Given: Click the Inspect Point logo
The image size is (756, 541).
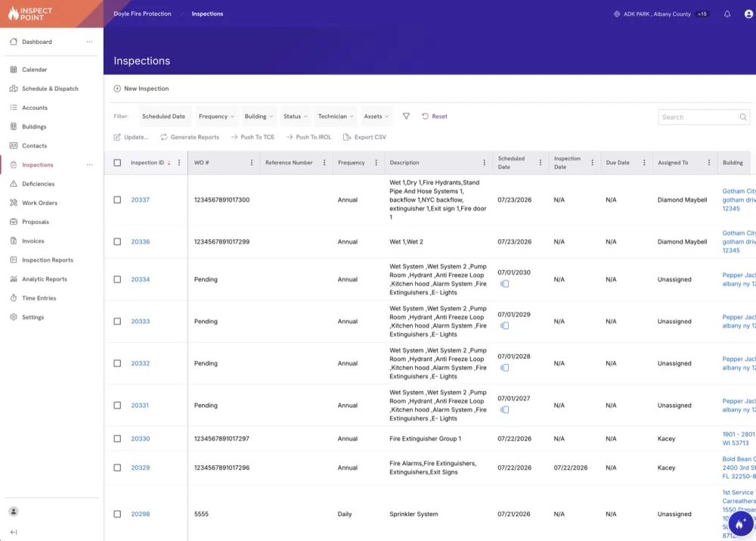Looking at the screenshot, I should click(x=30, y=14).
